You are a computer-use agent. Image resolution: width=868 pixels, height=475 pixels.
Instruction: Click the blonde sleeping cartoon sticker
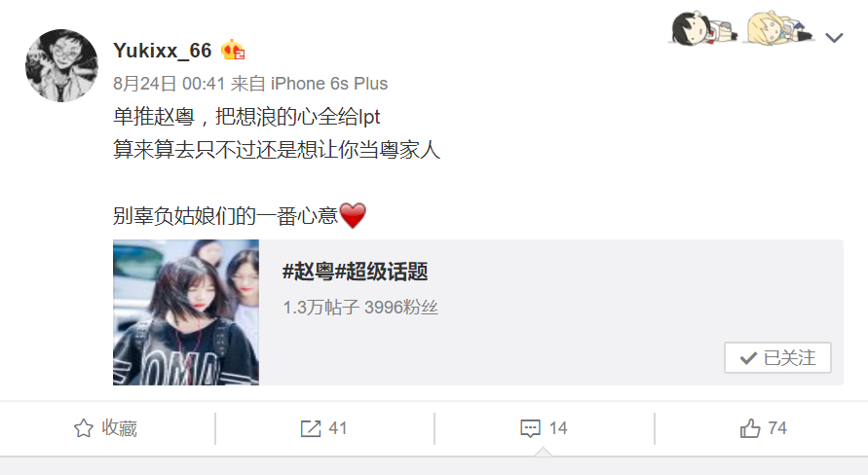(779, 27)
